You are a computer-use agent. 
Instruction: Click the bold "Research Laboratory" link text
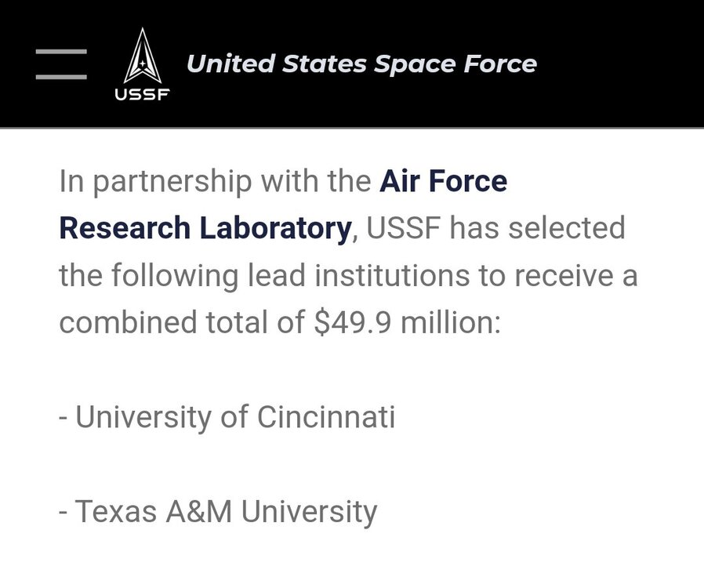pyautogui.click(x=205, y=228)
